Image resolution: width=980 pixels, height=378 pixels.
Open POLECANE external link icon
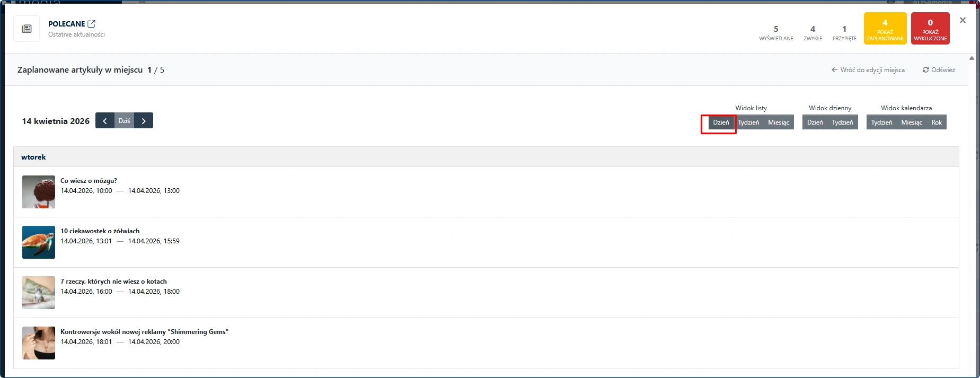[92, 24]
